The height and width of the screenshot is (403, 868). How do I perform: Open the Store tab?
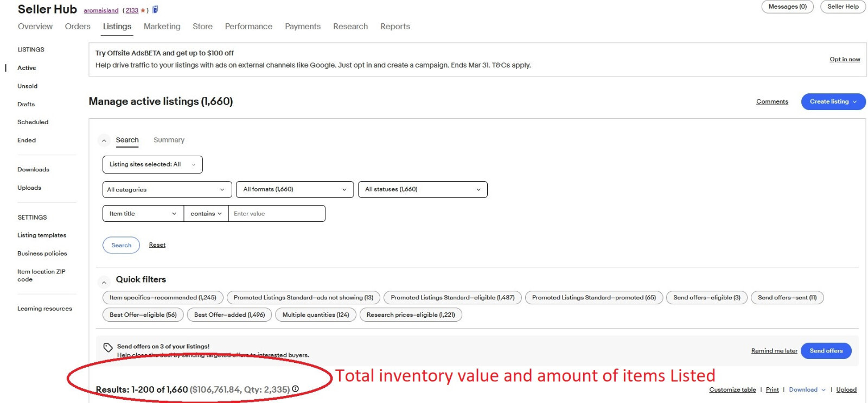tap(203, 27)
